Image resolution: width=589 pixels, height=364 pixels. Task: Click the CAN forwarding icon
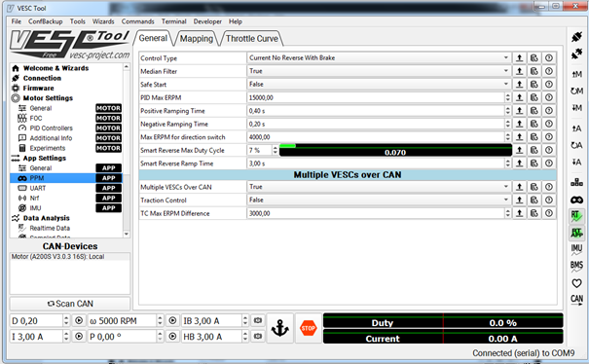click(576, 300)
